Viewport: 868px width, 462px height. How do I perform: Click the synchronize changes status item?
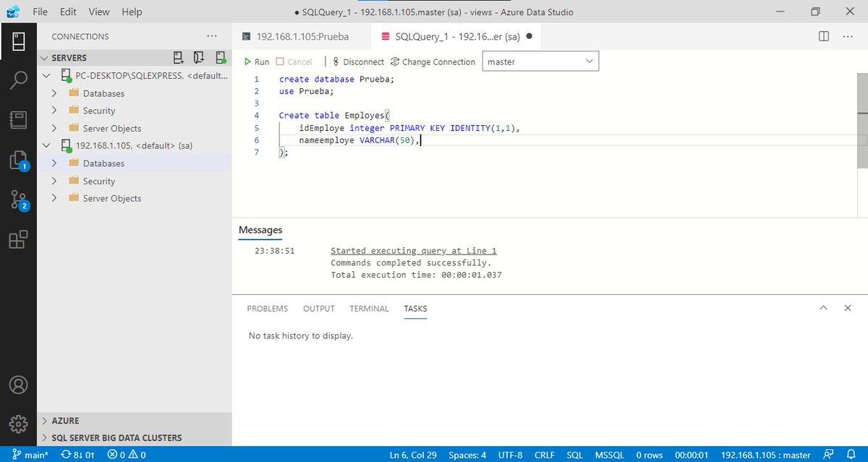pyautogui.click(x=78, y=455)
